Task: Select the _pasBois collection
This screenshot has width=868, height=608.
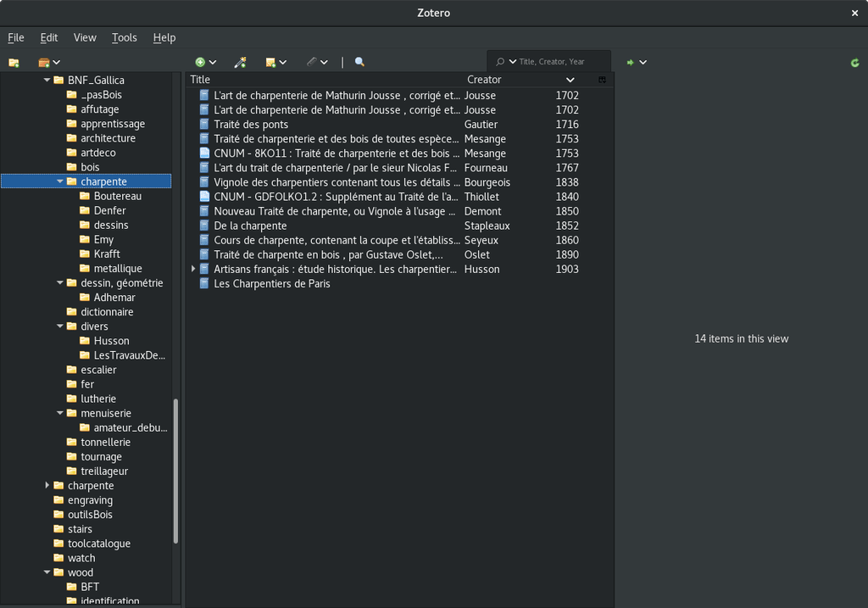Action: click(x=102, y=95)
